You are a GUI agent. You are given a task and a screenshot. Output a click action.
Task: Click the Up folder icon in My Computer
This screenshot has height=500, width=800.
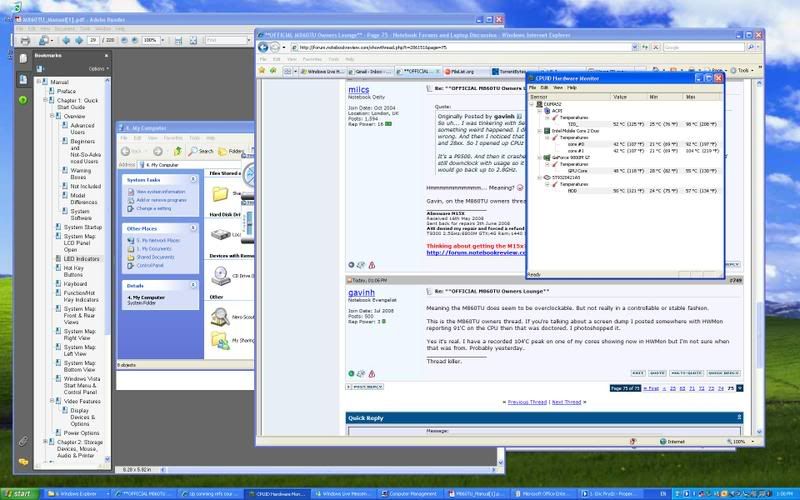pyautogui.click(x=178, y=151)
